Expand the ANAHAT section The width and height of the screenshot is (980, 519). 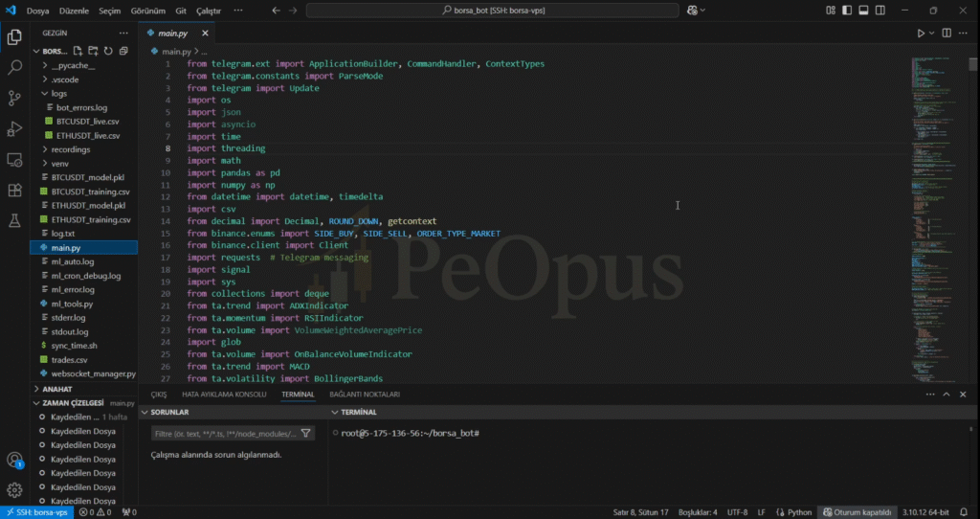tap(57, 389)
